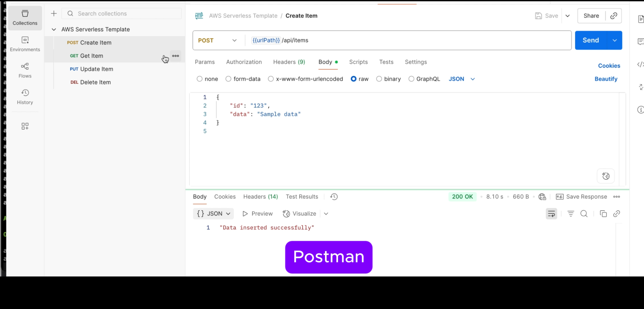Viewport: 644px width, 309px height.
Task: Open response three-dot more options
Action: click(x=616, y=197)
